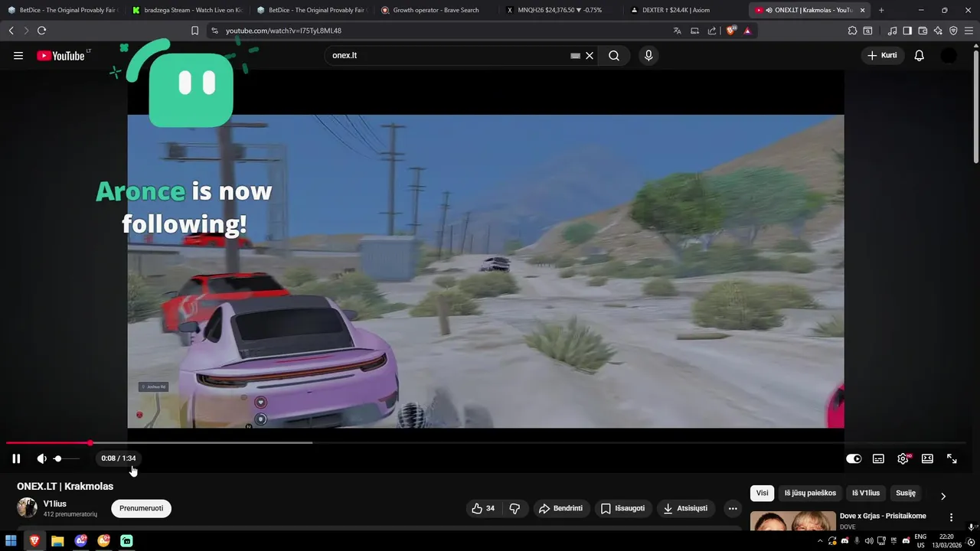Select Iš jūsų paieškos chip
Viewport: 980px width, 551px height.
click(x=810, y=493)
